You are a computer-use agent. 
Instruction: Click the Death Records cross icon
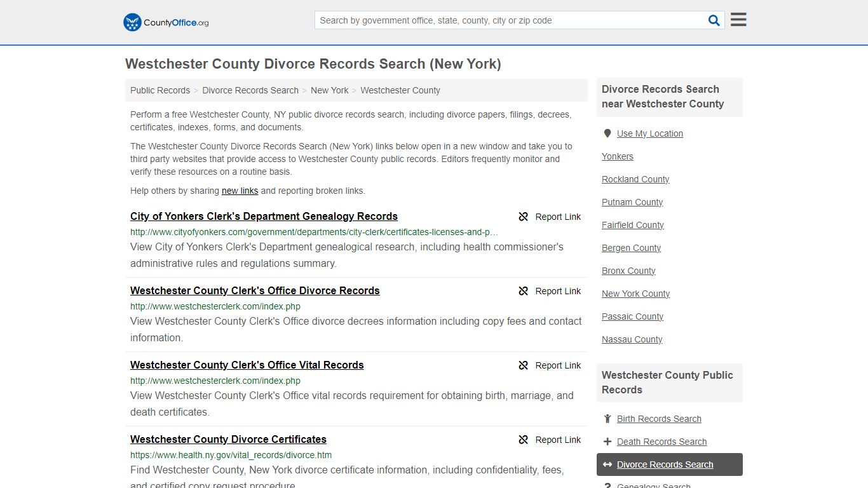(x=607, y=442)
